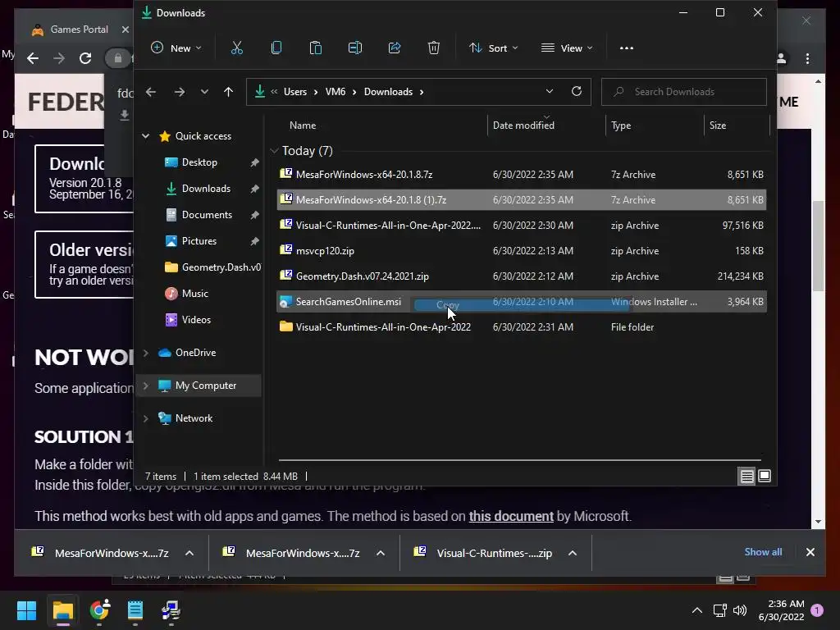Image resolution: width=840 pixels, height=630 pixels.
Task: Click the Rename icon in toolbar
Action: coord(355,48)
